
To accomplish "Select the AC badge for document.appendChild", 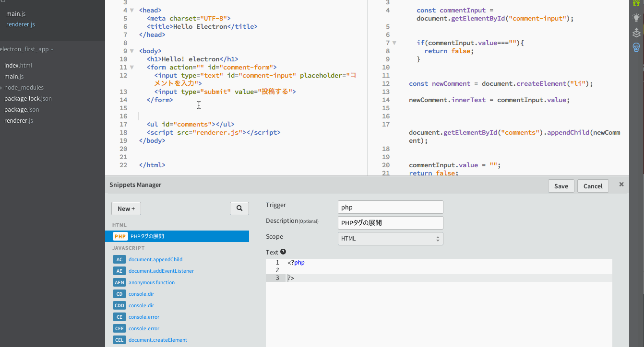I will [120, 259].
